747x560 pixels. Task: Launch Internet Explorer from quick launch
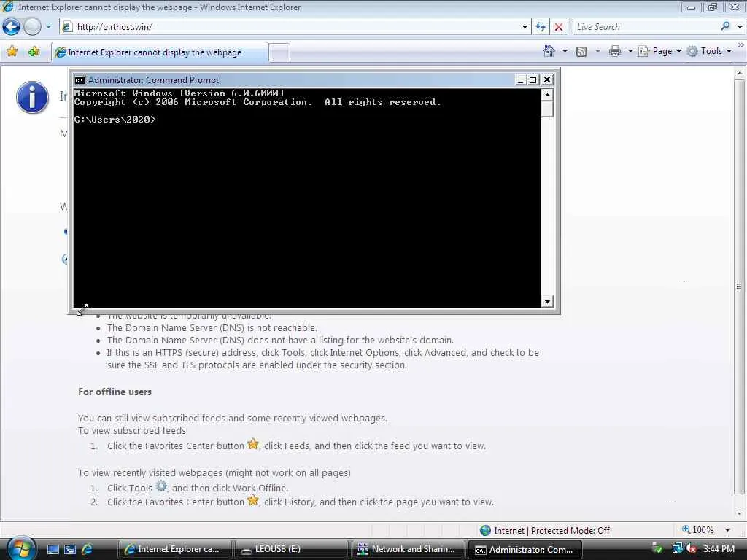(x=87, y=549)
